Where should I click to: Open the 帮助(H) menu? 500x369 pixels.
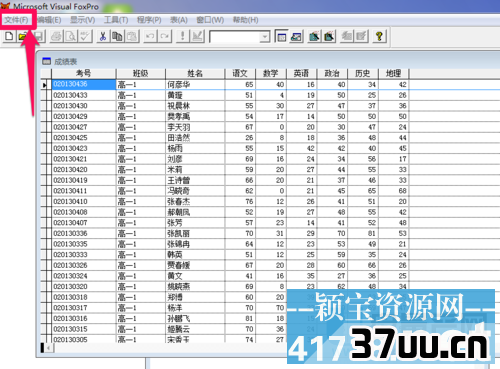click(x=245, y=20)
